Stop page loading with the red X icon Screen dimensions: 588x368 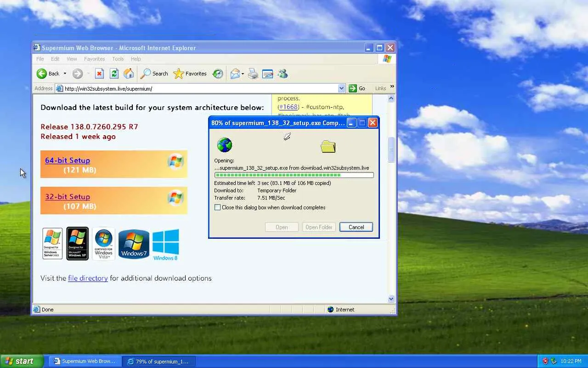pos(99,74)
